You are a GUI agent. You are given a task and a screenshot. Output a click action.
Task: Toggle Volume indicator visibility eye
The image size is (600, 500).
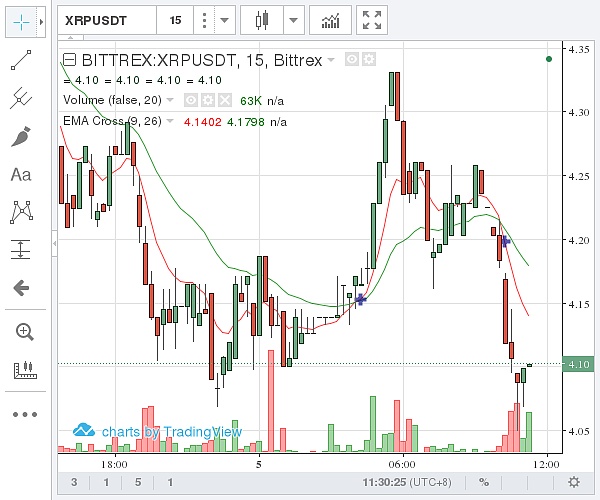click(191, 100)
